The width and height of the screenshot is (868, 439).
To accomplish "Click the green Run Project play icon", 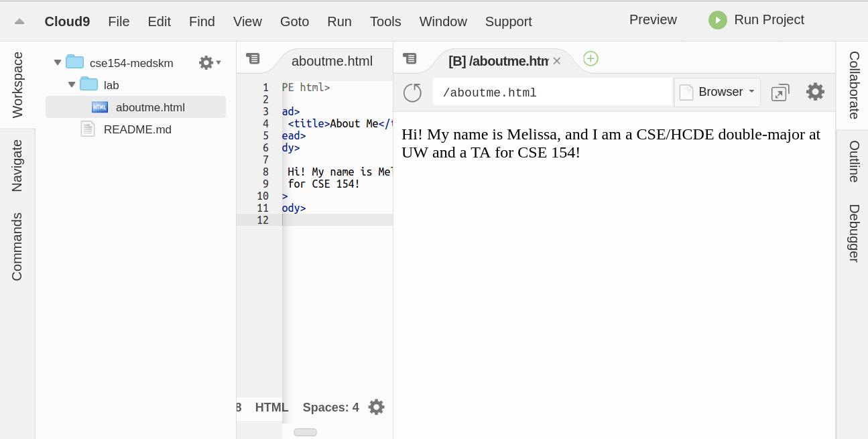I will pyautogui.click(x=717, y=20).
